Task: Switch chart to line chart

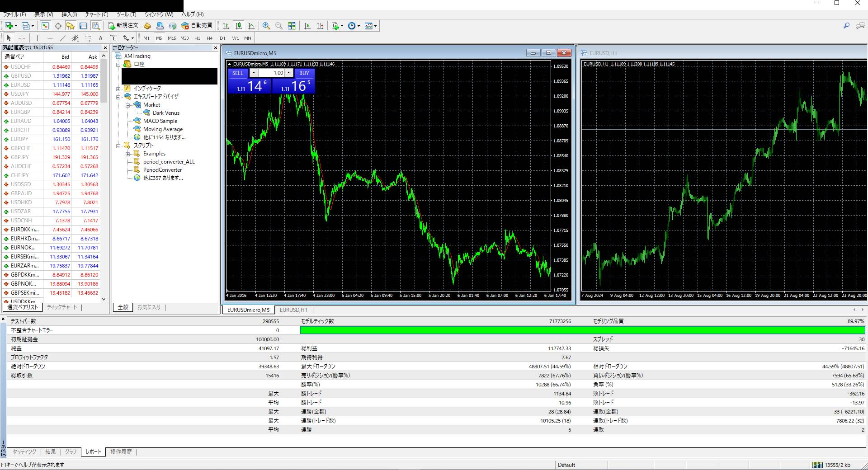Action: click(x=251, y=26)
